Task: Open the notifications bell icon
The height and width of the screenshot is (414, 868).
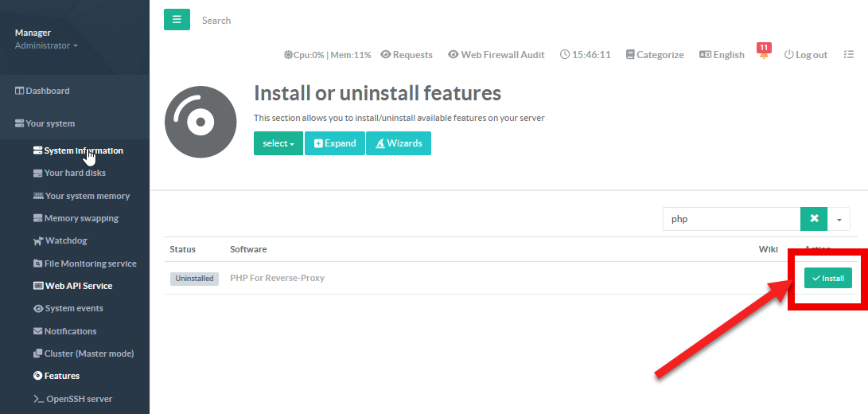Action: [764, 55]
